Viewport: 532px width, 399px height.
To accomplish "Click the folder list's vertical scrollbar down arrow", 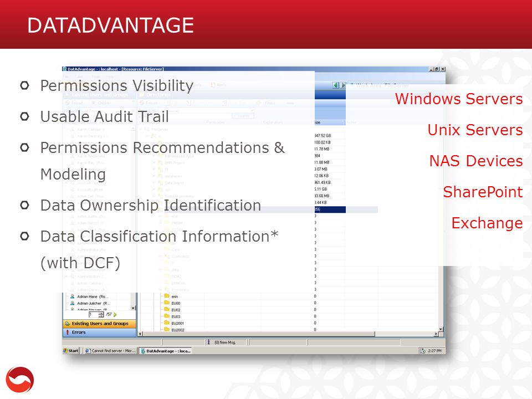I will (441, 329).
